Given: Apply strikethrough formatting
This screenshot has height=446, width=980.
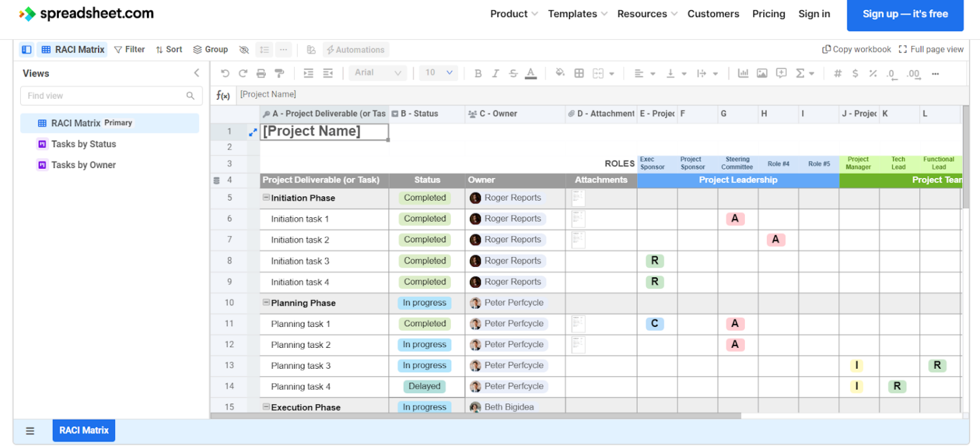Looking at the screenshot, I should pos(513,73).
